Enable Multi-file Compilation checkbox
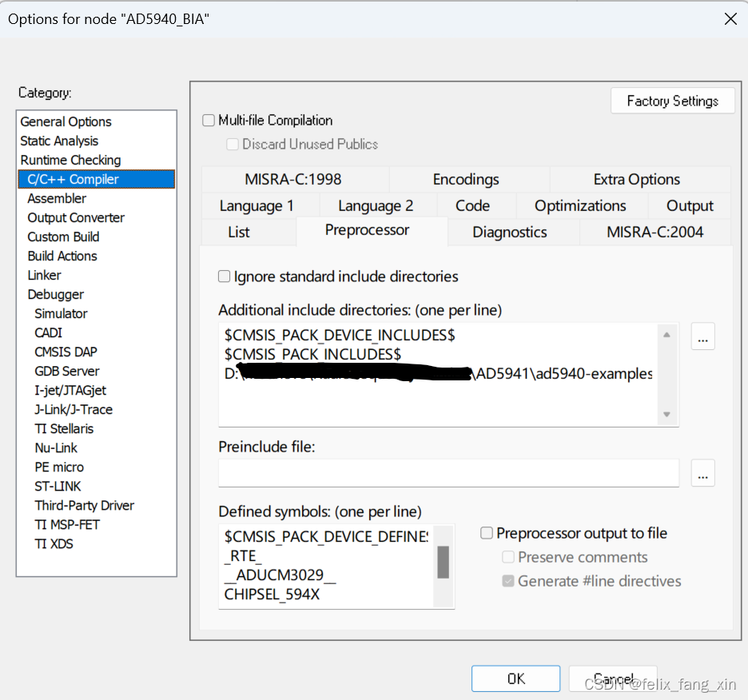This screenshot has width=748, height=700. (209, 121)
